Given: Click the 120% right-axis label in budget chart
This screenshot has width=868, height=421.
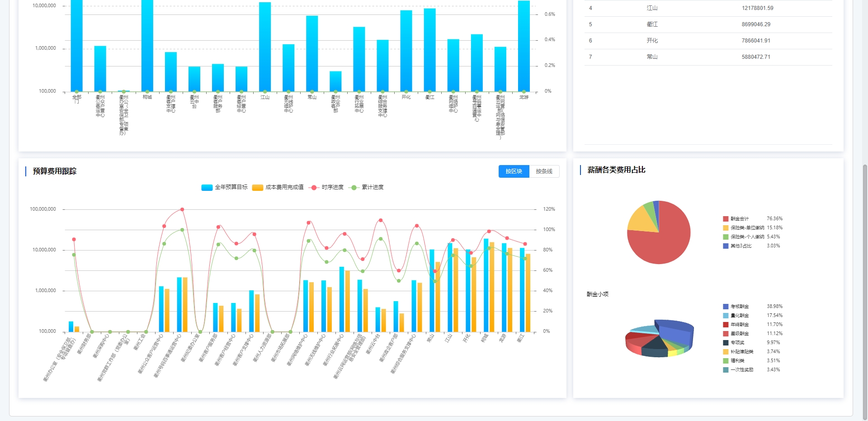Looking at the screenshot, I should [549, 209].
